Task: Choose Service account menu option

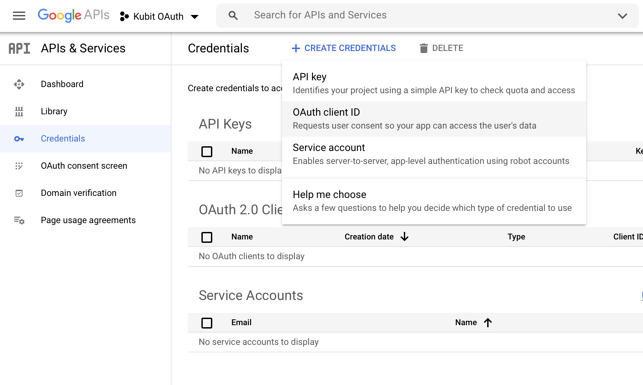Action: pos(434,154)
